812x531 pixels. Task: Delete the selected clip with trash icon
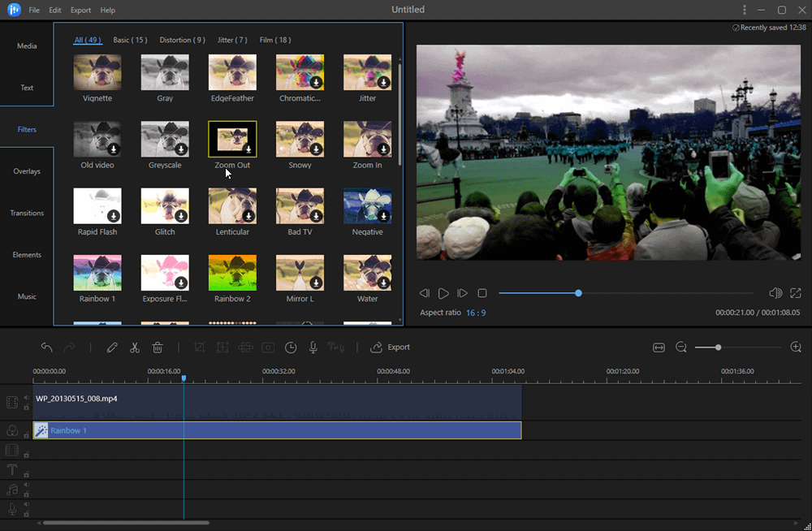tap(157, 348)
